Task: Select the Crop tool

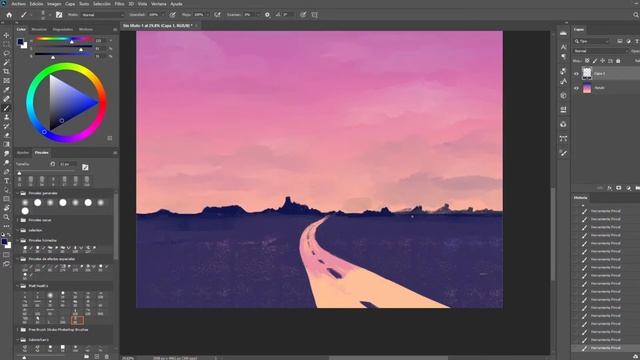Action: pos(7,71)
